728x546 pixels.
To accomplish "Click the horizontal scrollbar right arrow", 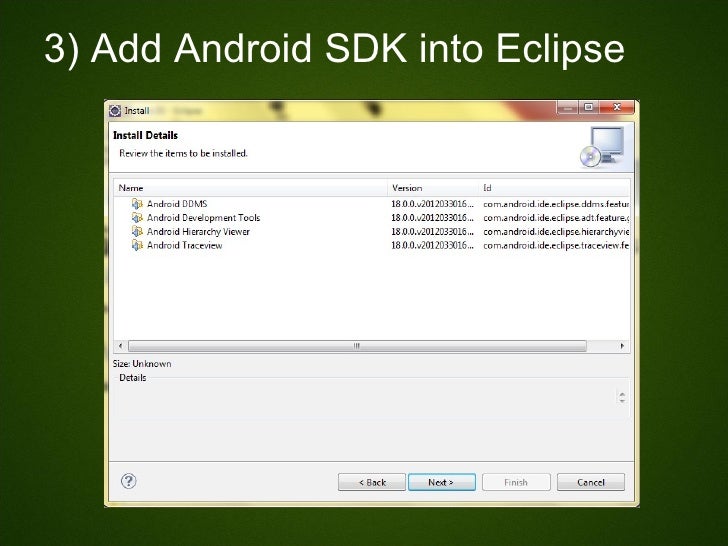I will pos(622,345).
